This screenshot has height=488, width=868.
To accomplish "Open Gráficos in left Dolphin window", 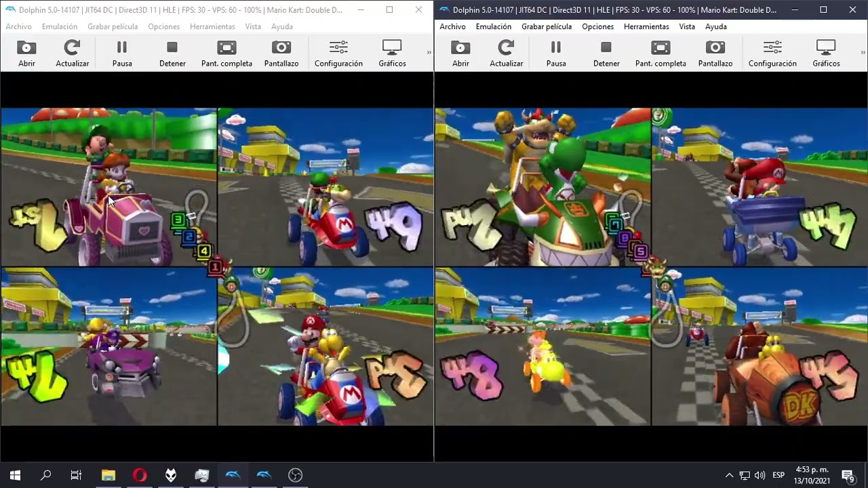I will [392, 54].
